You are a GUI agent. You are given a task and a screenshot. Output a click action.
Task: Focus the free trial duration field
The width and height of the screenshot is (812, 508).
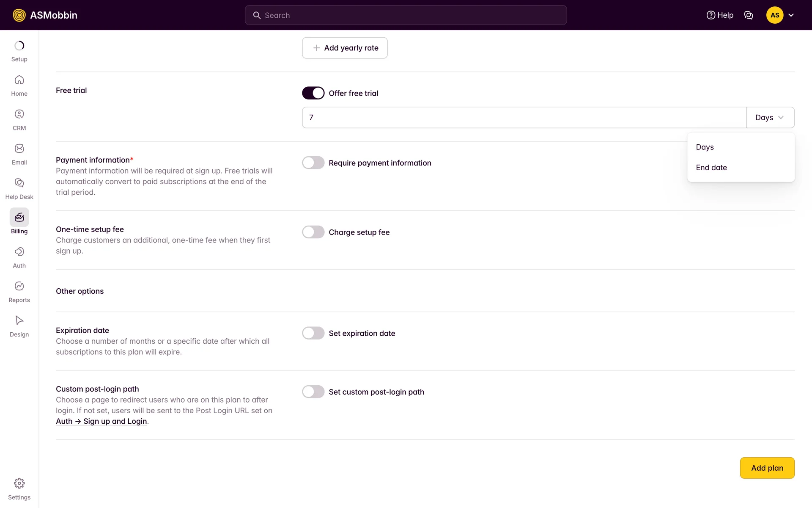pos(524,118)
